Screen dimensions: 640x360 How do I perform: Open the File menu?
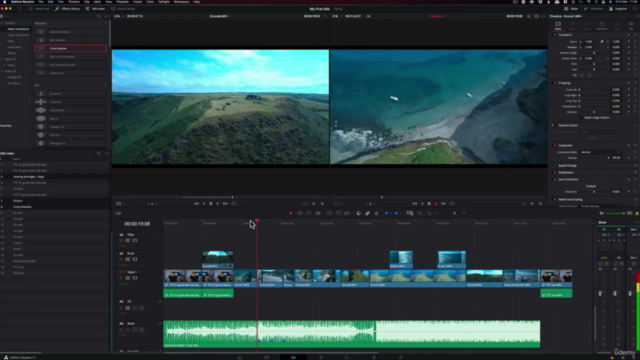click(x=41, y=2)
